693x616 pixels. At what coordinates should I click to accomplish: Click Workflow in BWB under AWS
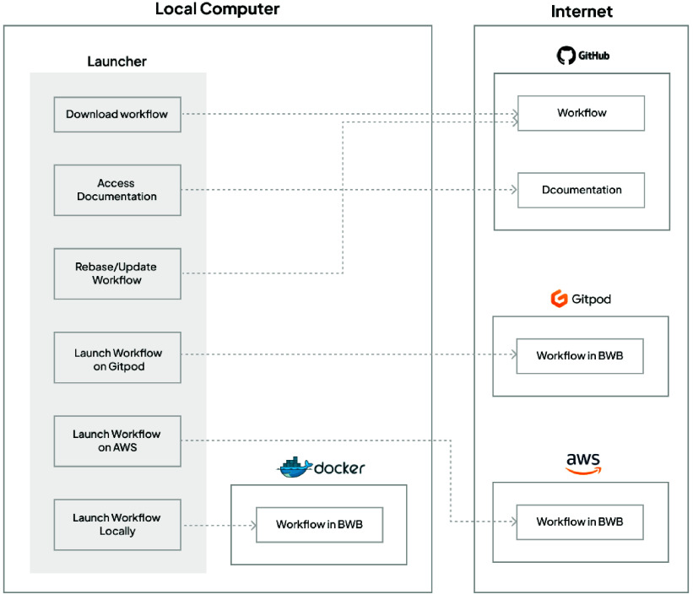coord(579,521)
